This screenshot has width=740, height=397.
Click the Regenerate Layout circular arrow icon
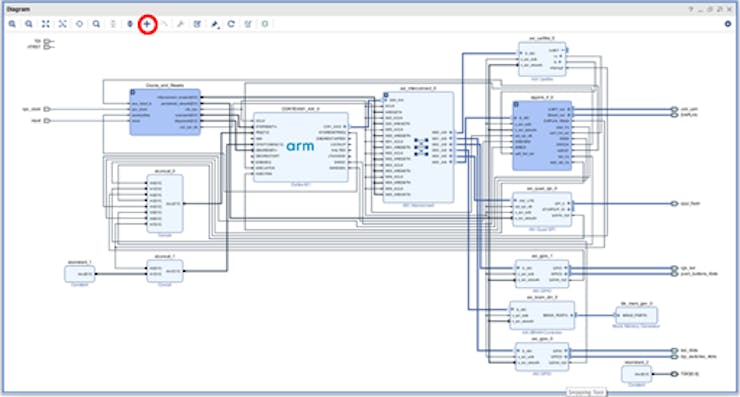(231, 24)
